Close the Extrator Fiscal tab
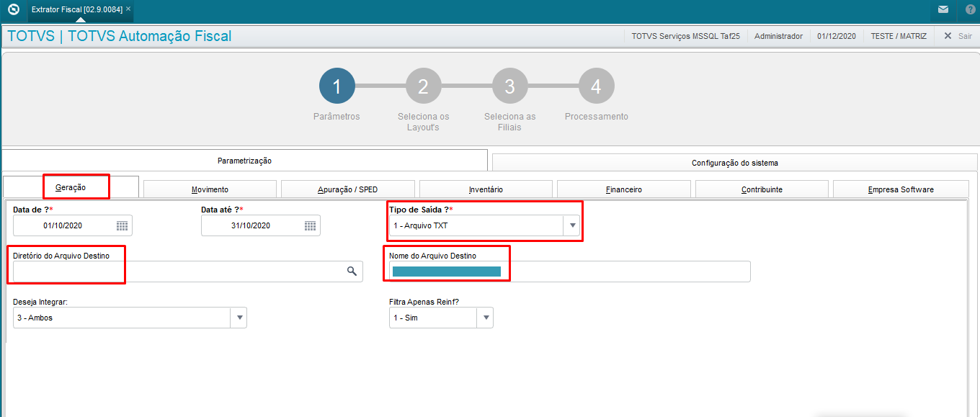 click(128, 9)
